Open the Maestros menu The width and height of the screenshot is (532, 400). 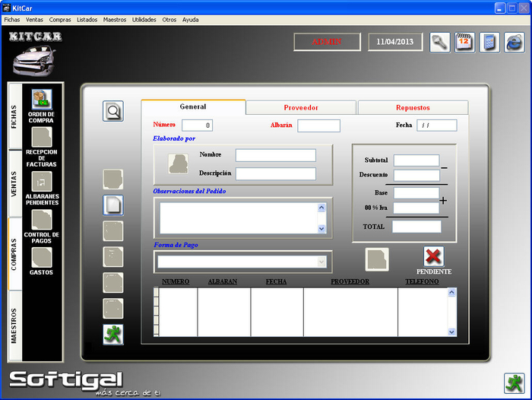[115, 20]
